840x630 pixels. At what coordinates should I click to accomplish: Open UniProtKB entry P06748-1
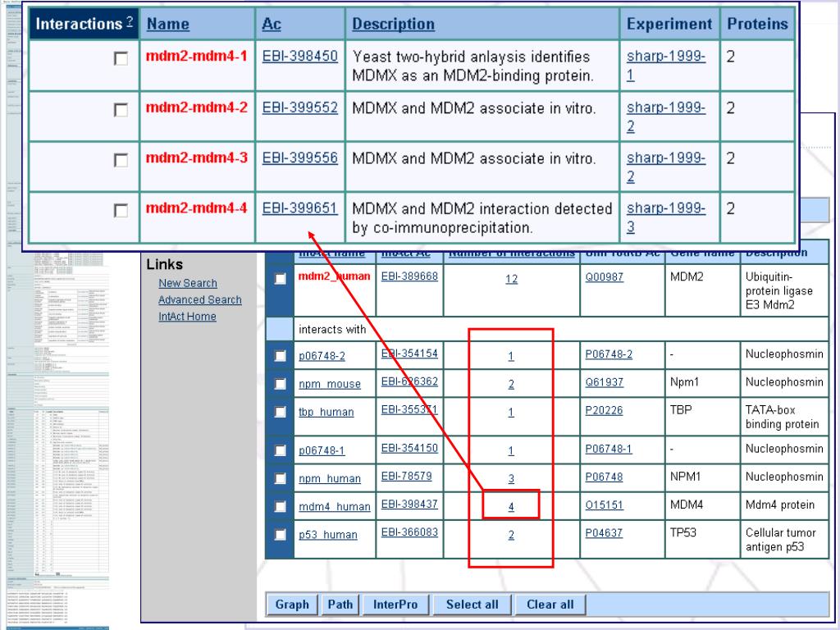609,449
